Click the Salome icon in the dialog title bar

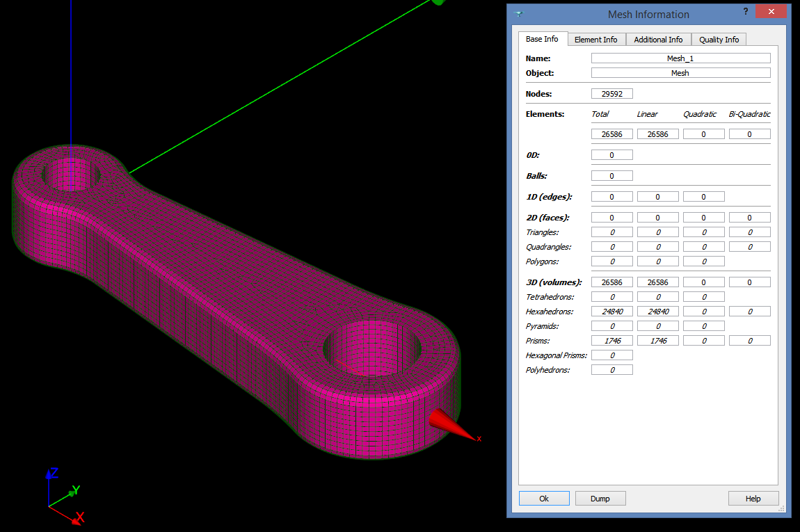point(518,13)
